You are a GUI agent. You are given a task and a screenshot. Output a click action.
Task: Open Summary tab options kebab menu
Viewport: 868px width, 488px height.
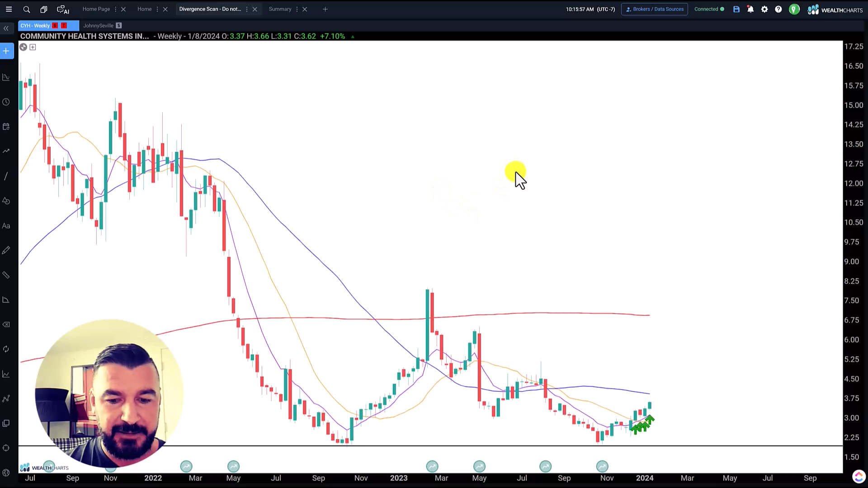pyautogui.click(x=297, y=9)
